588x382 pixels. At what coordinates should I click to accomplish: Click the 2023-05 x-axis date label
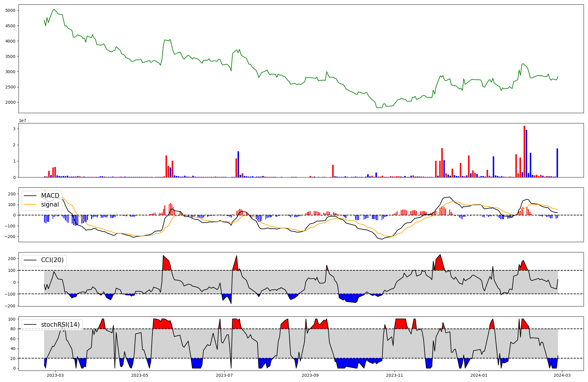(x=140, y=375)
